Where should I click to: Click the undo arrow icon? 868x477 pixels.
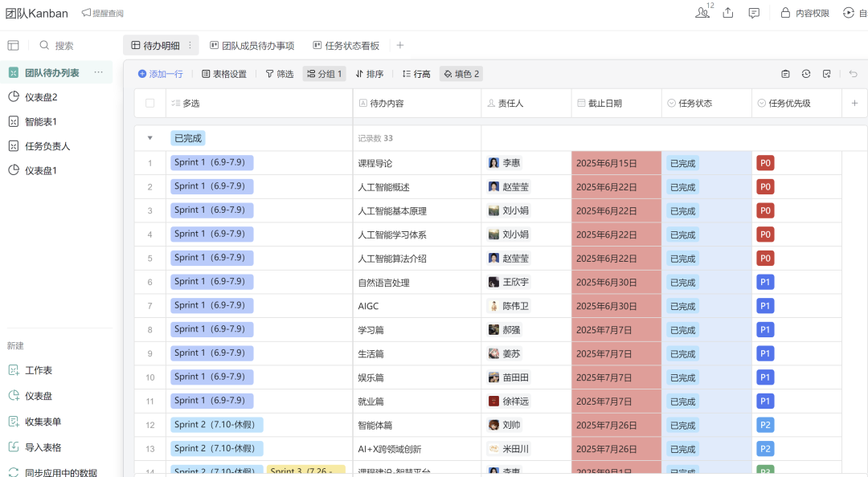coord(853,74)
